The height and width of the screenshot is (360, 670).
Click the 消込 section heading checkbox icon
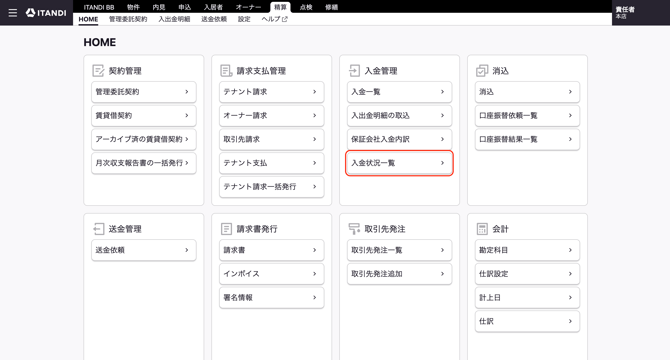482,70
